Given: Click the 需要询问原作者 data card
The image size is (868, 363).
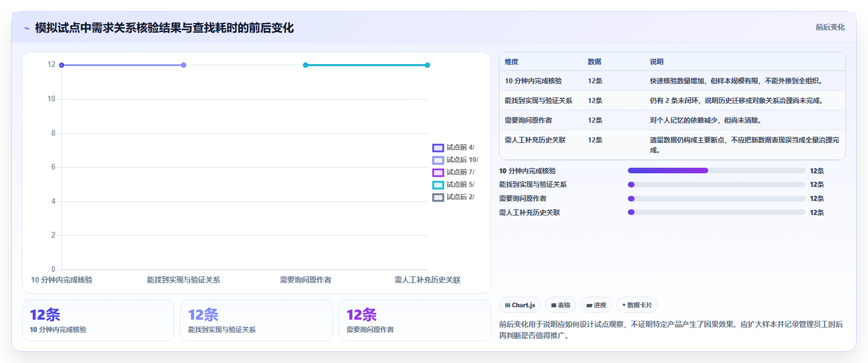Looking at the screenshot, I should 415,320.
